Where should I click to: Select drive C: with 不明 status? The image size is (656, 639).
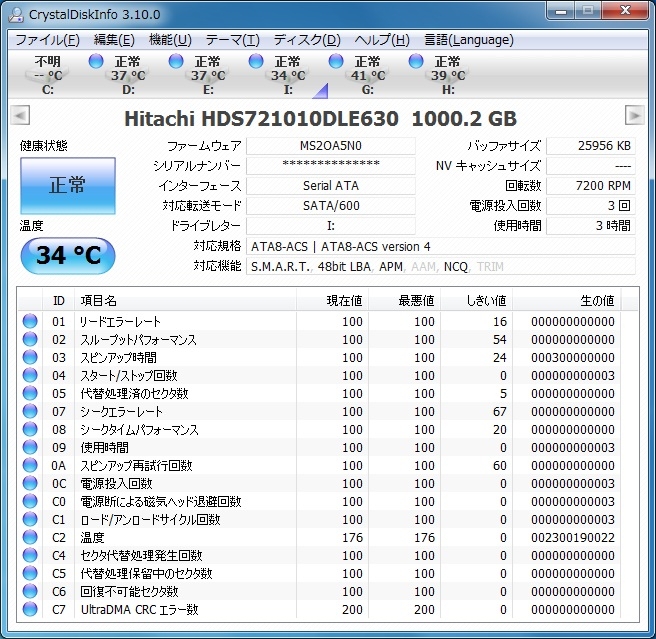coord(48,75)
